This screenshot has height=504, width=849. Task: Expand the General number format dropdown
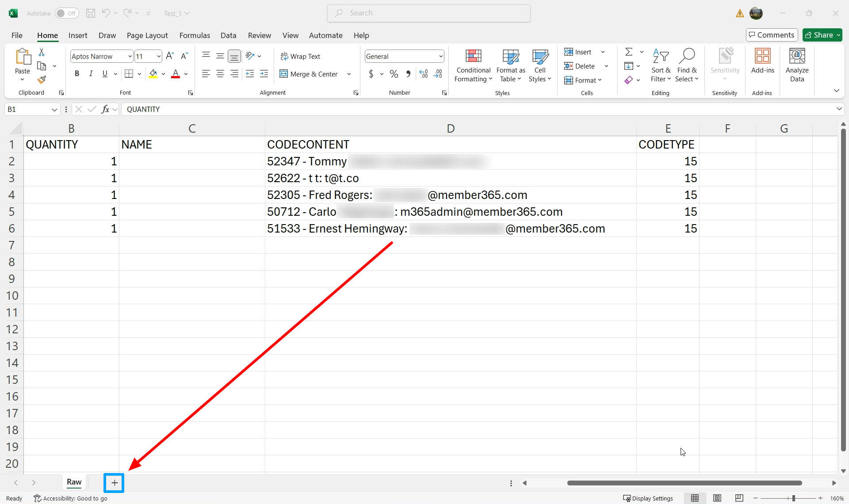tap(440, 56)
